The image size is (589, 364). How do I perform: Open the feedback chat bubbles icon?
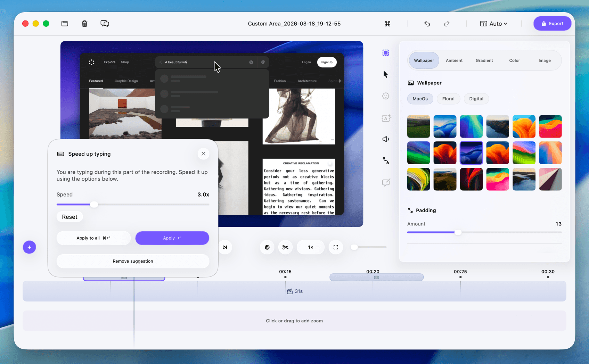coord(105,24)
